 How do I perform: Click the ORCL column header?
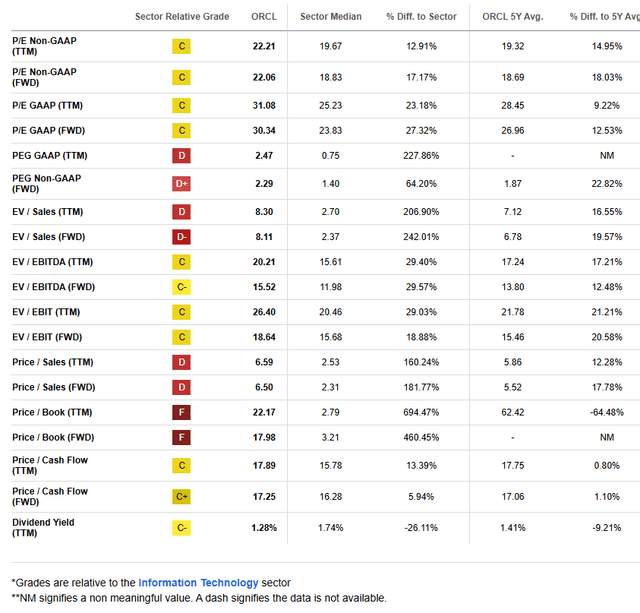[264, 17]
